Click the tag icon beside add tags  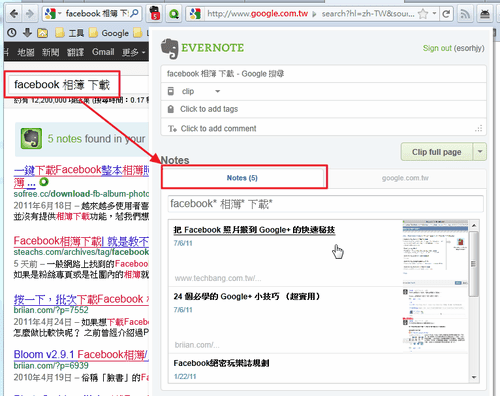171,109
